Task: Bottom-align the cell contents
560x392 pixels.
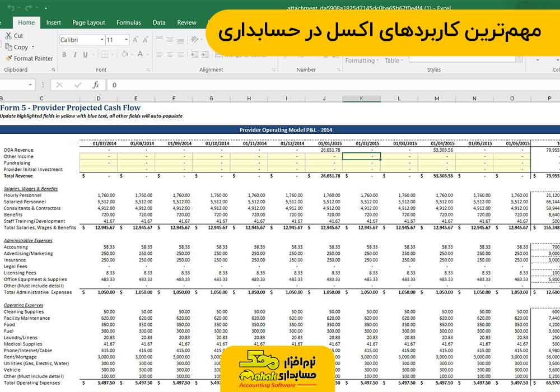Action: (181, 40)
